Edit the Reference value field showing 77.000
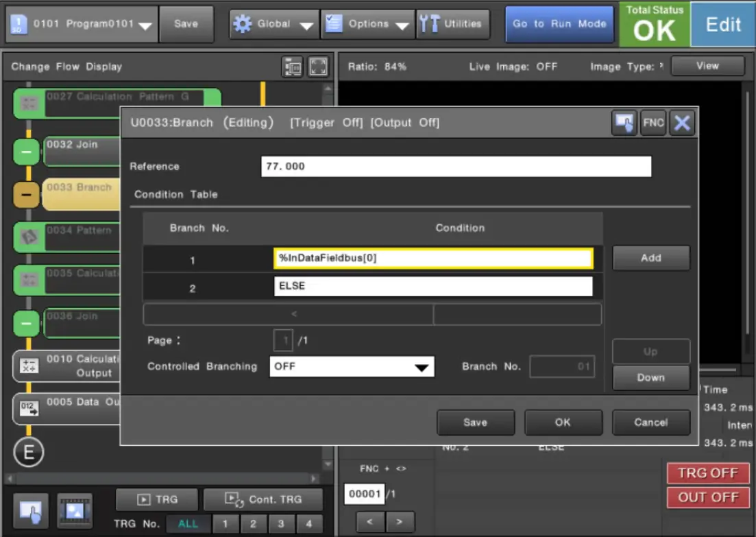The height and width of the screenshot is (537, 756). pyautogui.click(x=455, y=166)
